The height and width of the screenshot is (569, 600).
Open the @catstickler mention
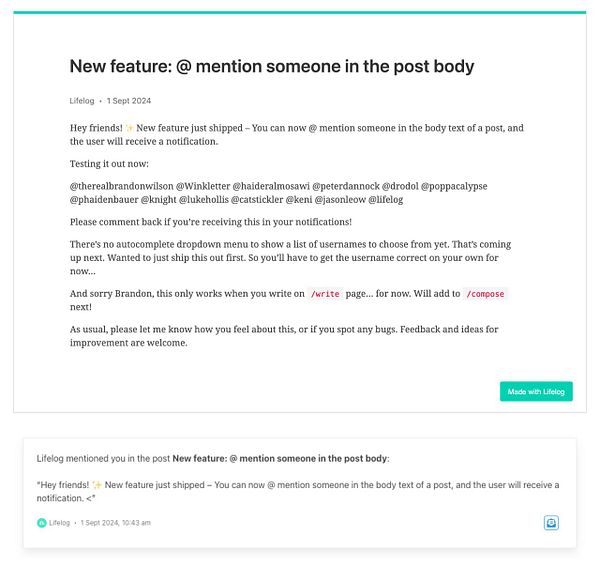pos(257,200)
